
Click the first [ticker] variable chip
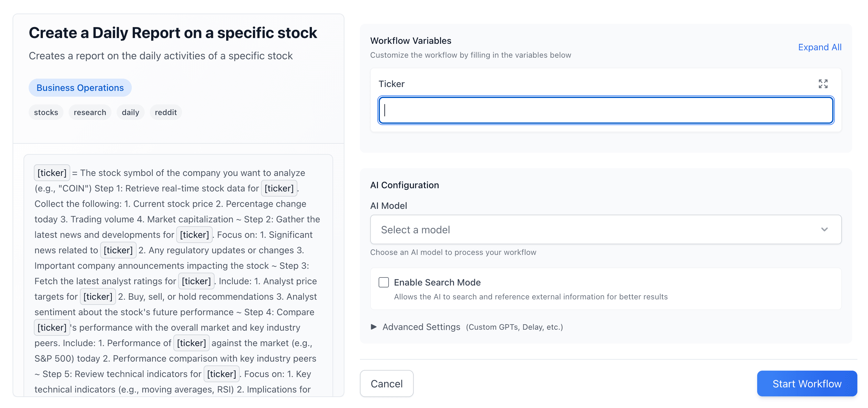pos(52,173)
